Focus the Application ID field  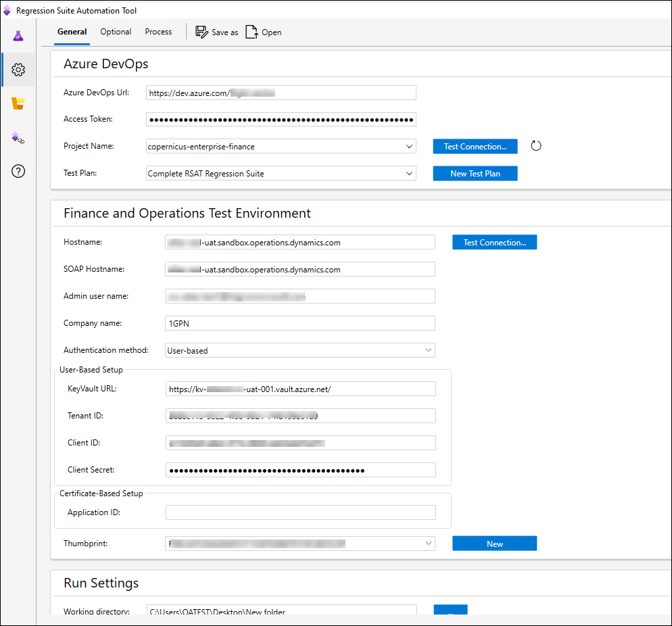point(300,512)
